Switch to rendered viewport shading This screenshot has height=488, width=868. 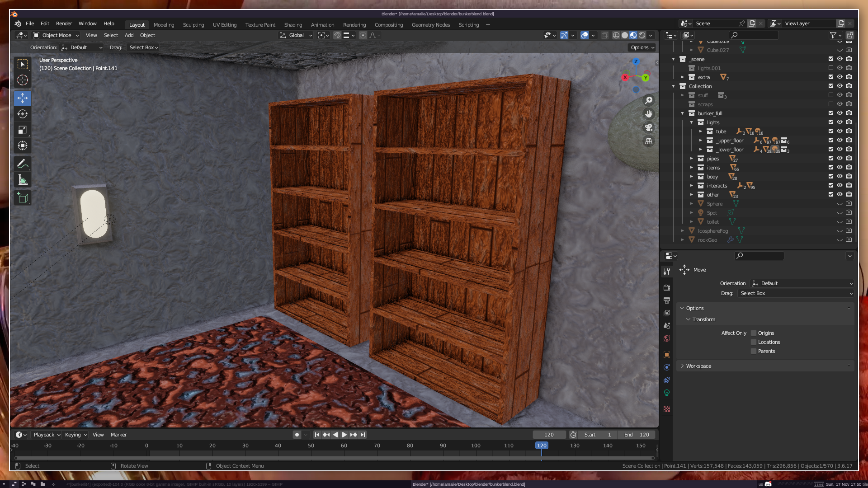[x=642, y=35]
